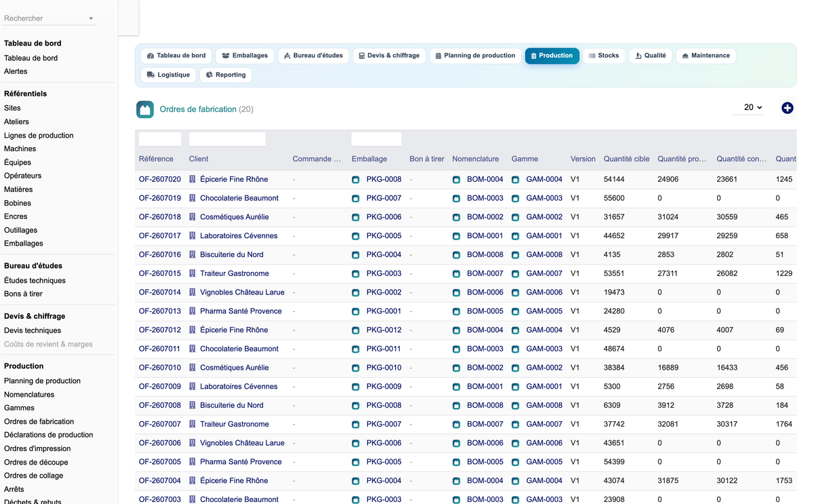Open the Reporting tab
This screenshot has width=814, height=504.
[226, 75]
